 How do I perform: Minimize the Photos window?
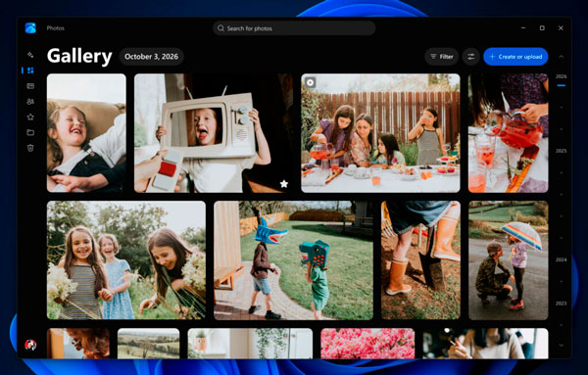click(x=523, y=28)
